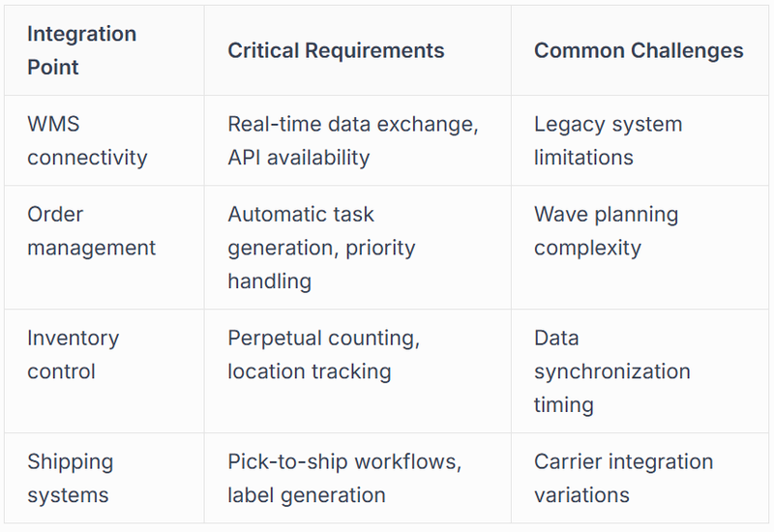The image size is (774, 532).
Task: Click the Critical Requirements column header
Action: pyautogui.click(x=357, y=50)
